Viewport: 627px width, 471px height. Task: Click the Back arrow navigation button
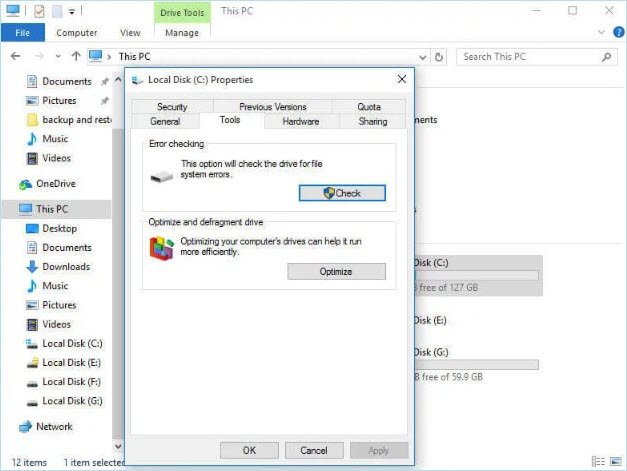click(17, 57)
